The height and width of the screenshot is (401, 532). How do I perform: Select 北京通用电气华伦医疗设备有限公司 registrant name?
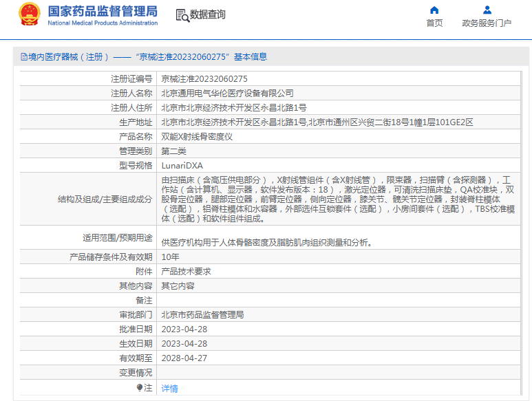tap(227, 94)
